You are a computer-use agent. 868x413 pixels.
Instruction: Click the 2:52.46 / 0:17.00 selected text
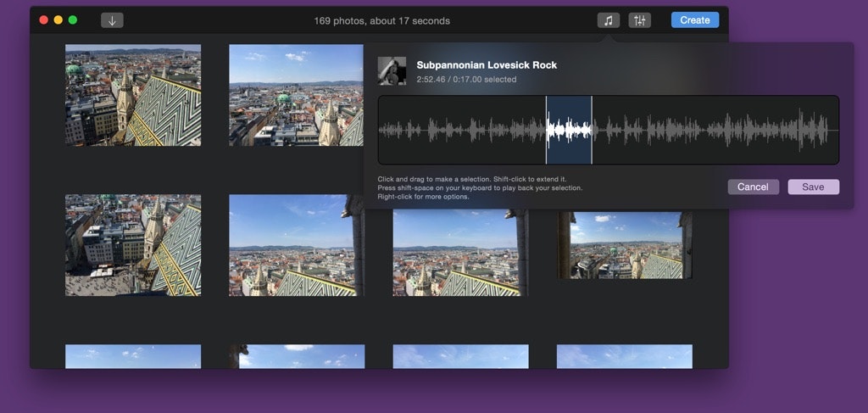pyautogui.click(x=466, y=80)
